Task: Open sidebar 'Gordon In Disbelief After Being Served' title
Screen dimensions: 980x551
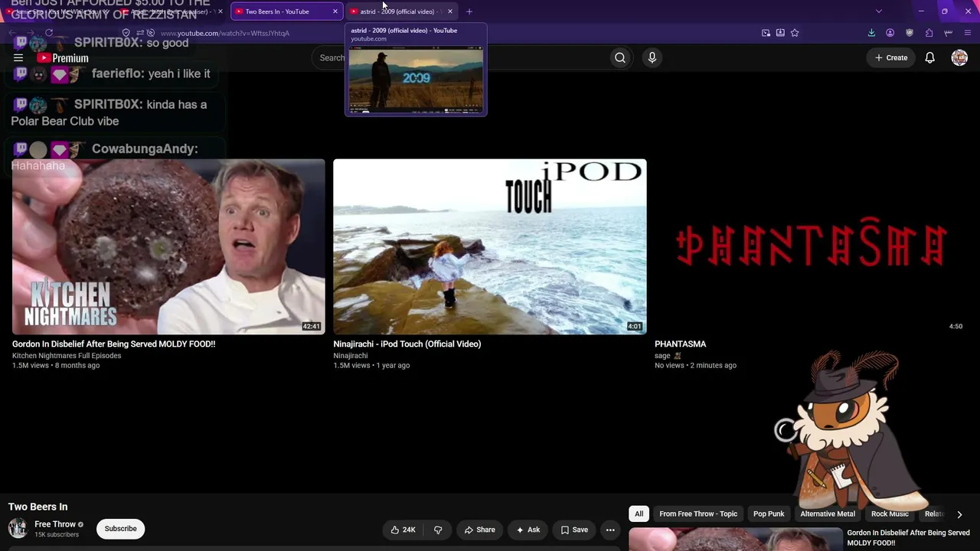Action: pyautogui.click(x=909, y=537)
